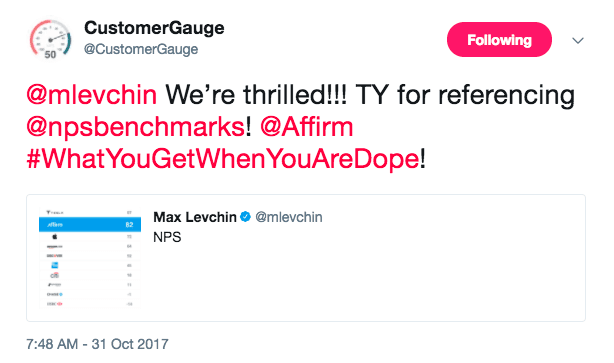Expand the tweet options chevron menu

coord(578,40)
